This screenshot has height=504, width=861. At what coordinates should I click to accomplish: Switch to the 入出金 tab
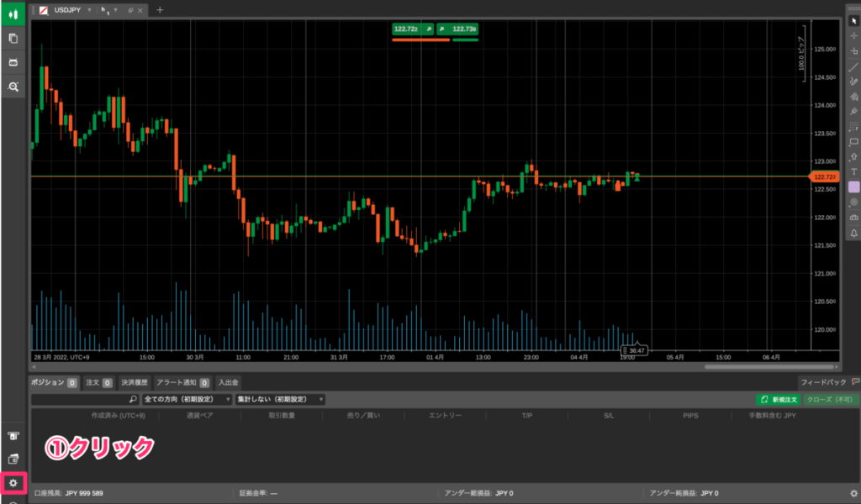click(x=228, y=382)
